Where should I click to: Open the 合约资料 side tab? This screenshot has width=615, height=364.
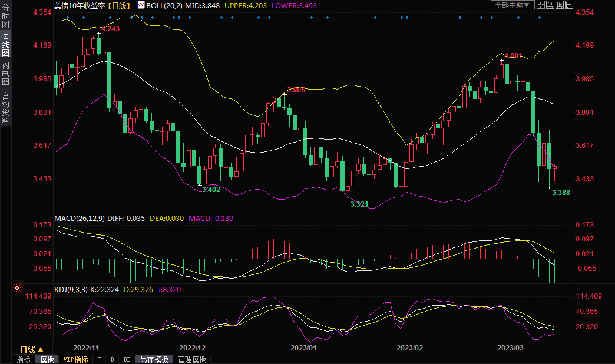pyautogui.click(x=5, y=108)
